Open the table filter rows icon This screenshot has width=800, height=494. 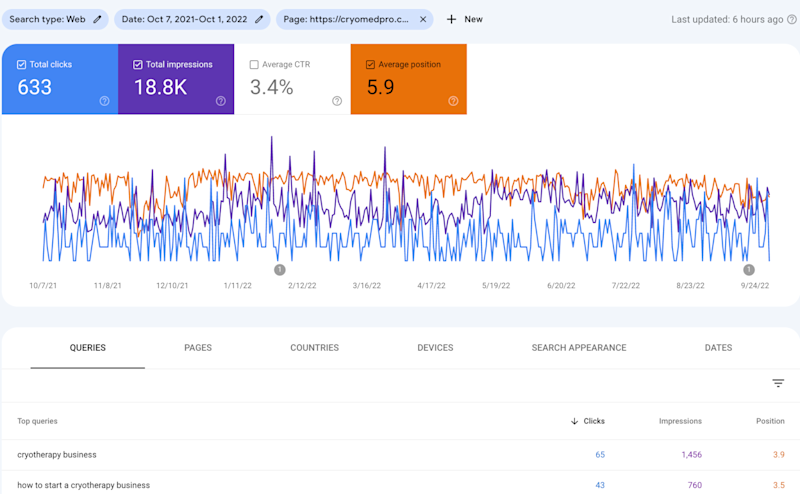point(778,383)
